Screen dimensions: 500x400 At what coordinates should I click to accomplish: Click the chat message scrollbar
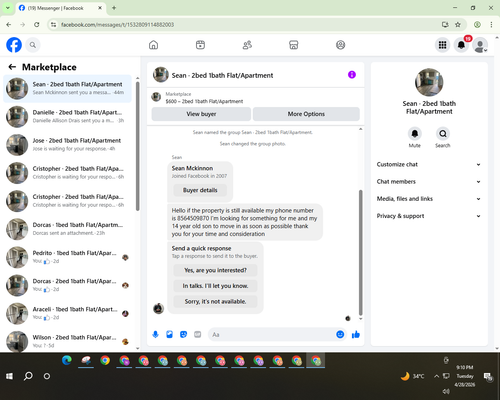coord(360,252)
